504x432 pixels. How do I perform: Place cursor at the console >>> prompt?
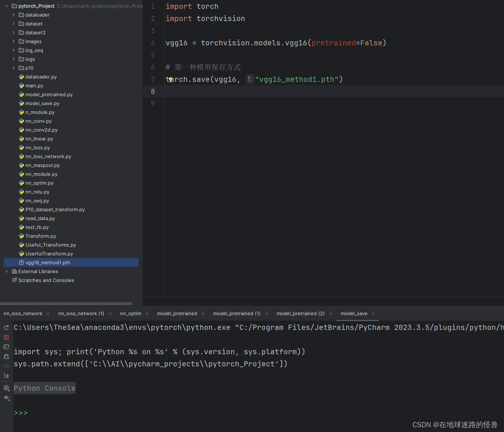[x=21, y=413]
